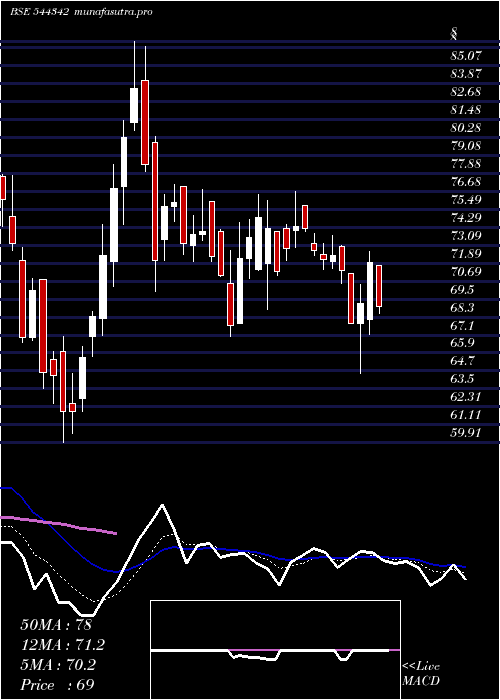500x700 pixels.
Task: Select the 74.29 price axis label
Action: coord(466,218)
